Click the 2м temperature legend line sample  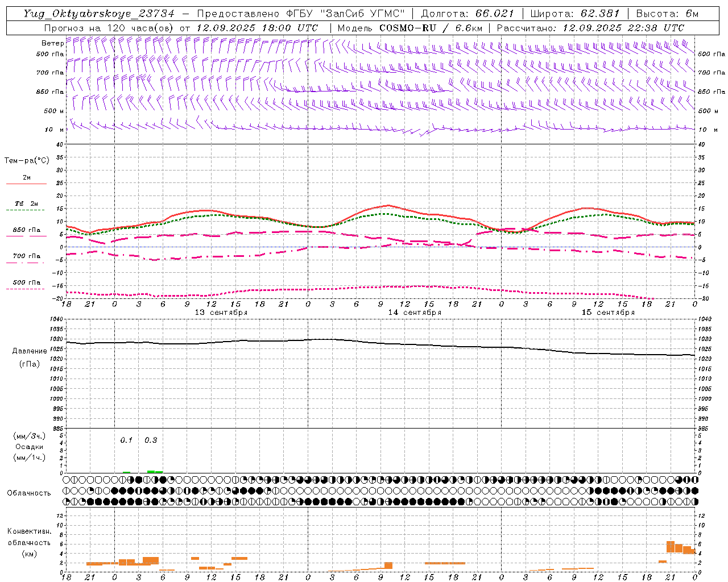pyautogui.click(x=26, y=184)
